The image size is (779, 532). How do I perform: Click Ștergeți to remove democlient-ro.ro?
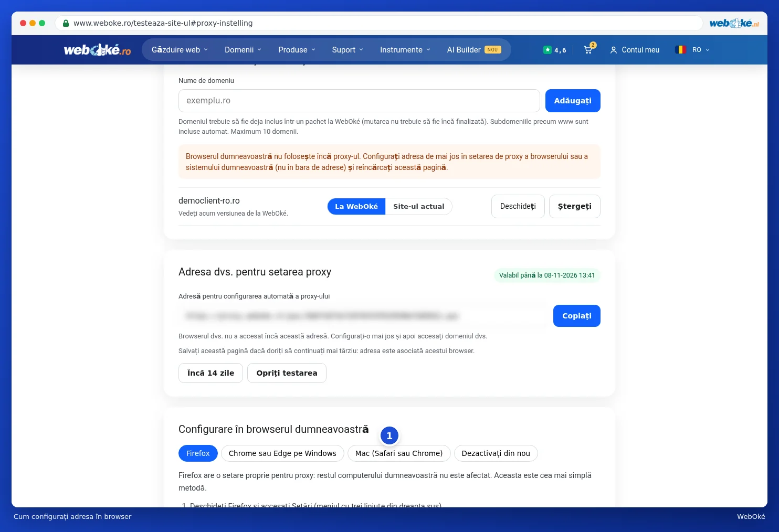(x=574, y=206)
